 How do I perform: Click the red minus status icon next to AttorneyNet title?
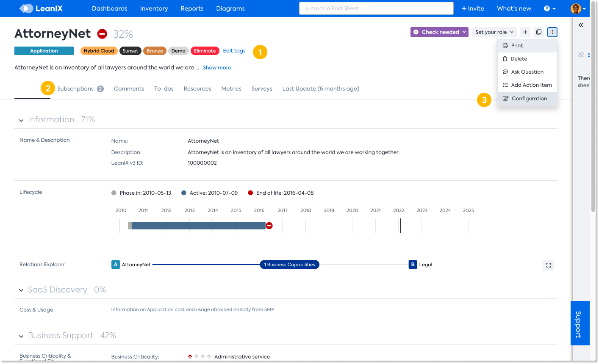coord(102,34)
